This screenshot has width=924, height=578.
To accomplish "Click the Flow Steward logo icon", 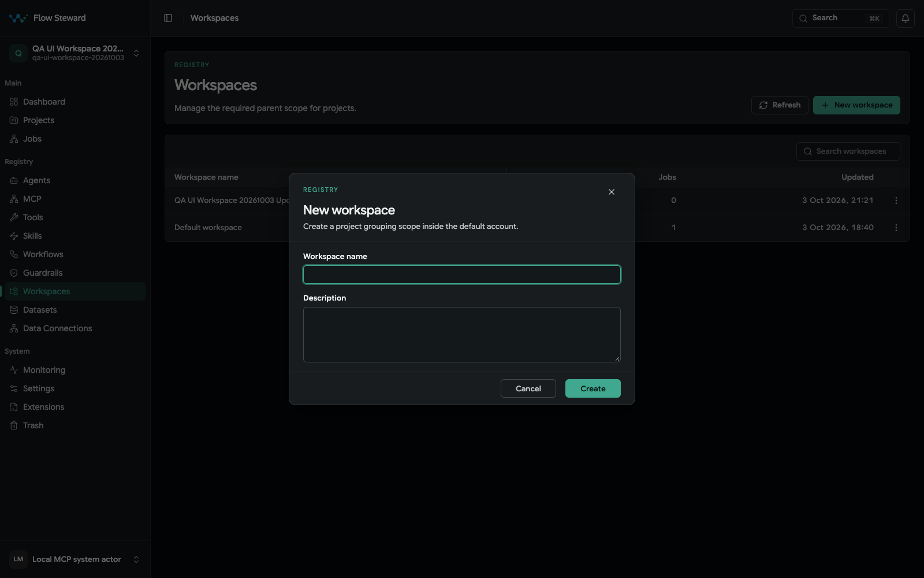I will pos(18,18).
